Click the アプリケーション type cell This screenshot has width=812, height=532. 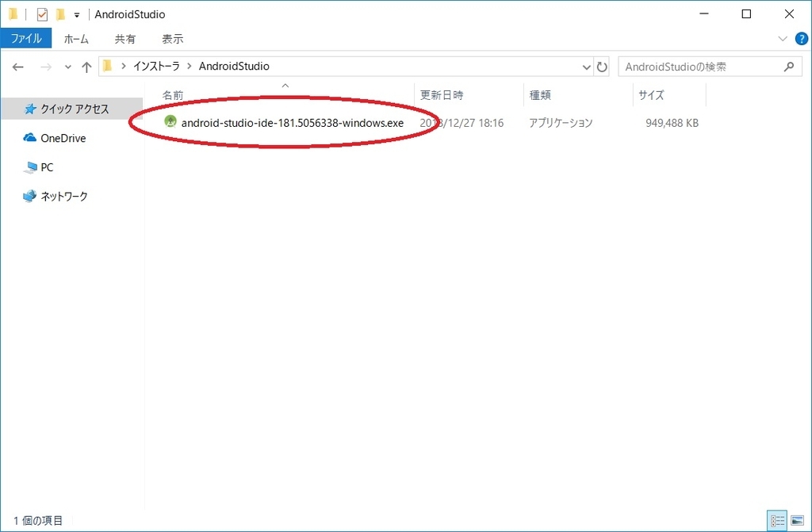pyautogui.click(x=561, y=123)
